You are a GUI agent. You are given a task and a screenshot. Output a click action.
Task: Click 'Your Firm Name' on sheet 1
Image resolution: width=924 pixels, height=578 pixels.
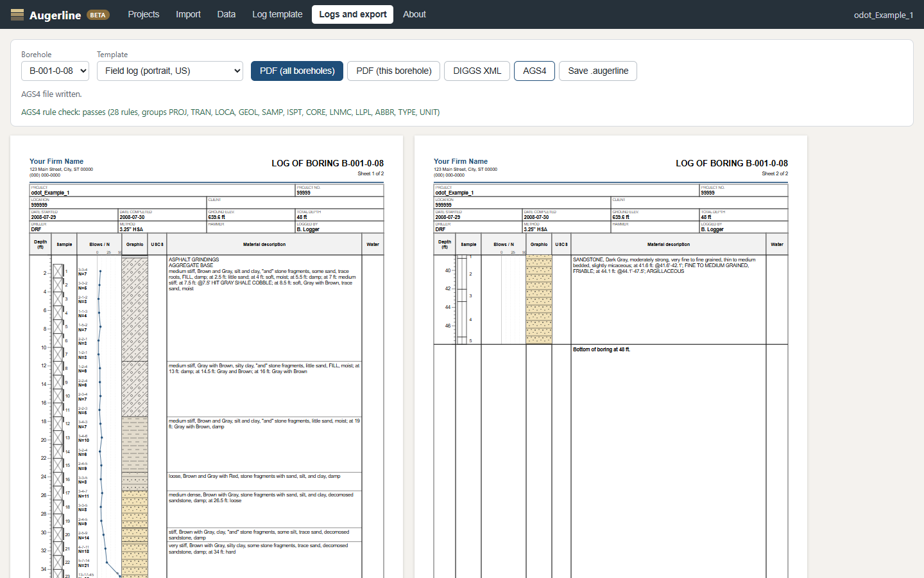(x=56, y=161)
